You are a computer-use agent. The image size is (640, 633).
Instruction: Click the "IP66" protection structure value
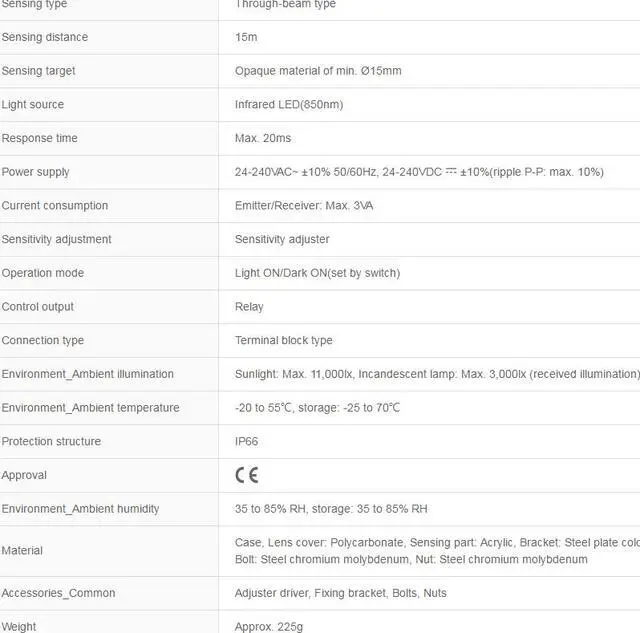(247, 441)
